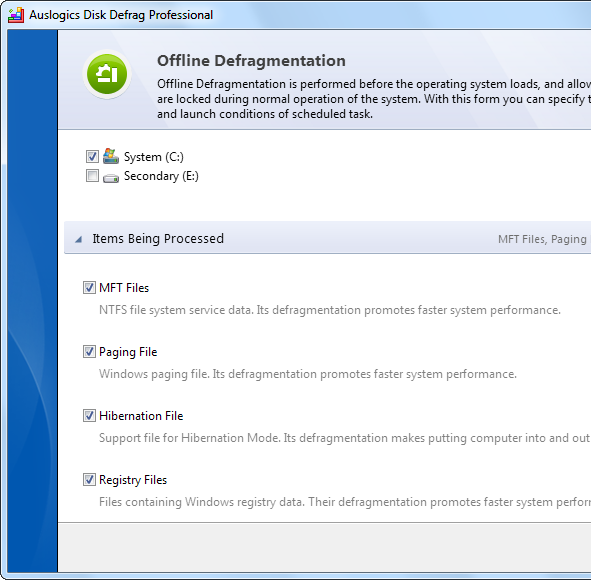Uncheck the System (C:) drive checkbox

92,156
